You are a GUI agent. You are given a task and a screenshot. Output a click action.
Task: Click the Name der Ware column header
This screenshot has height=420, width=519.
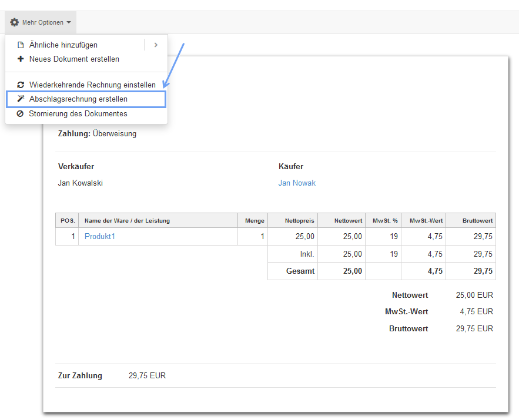(x=127, y=221)
